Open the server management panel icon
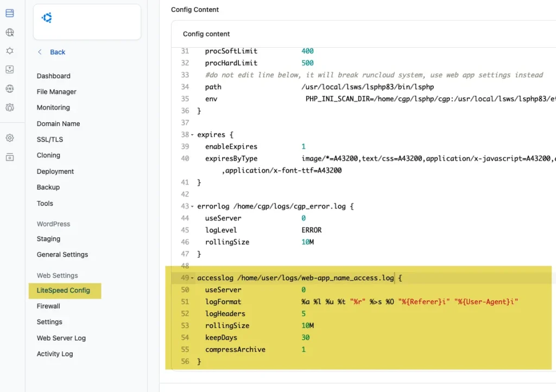556x392 pixels. (x=10, y=13)
